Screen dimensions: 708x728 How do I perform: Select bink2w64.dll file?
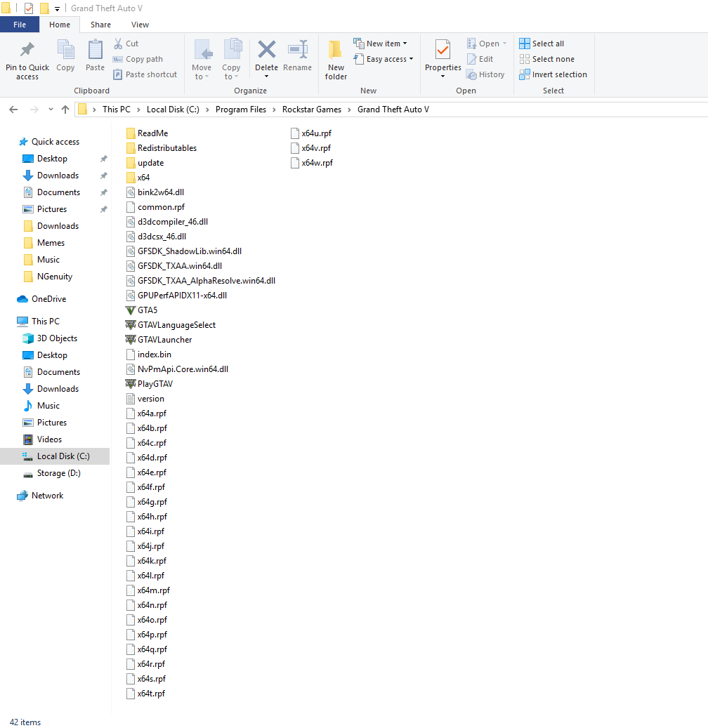pyautogui.click(x=155, y=192)
